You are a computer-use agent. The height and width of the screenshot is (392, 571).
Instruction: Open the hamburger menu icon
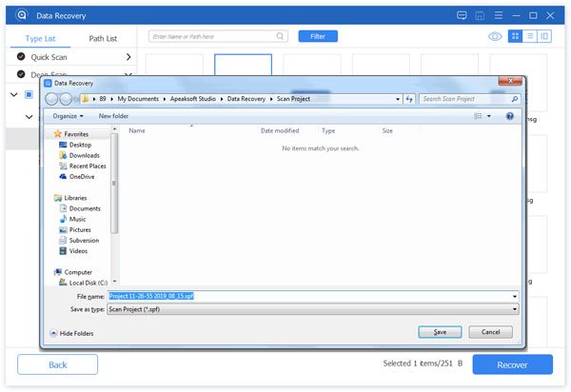499,15
